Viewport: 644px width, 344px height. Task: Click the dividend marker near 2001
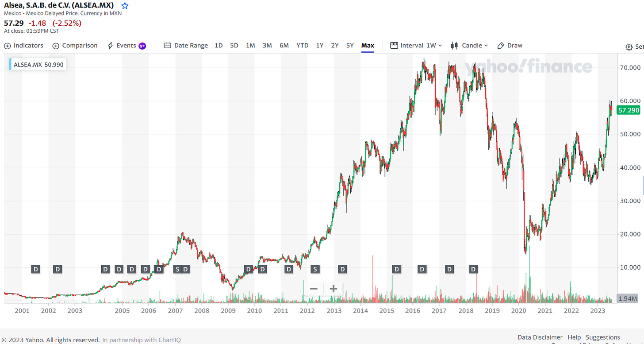click(x=36, y=269)
